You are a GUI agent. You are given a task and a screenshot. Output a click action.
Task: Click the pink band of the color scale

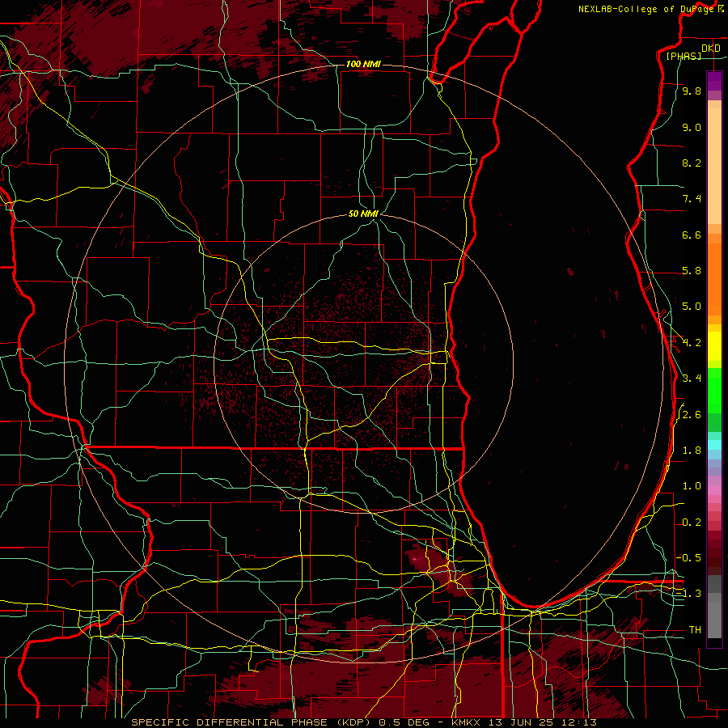[x=714, y=490]
